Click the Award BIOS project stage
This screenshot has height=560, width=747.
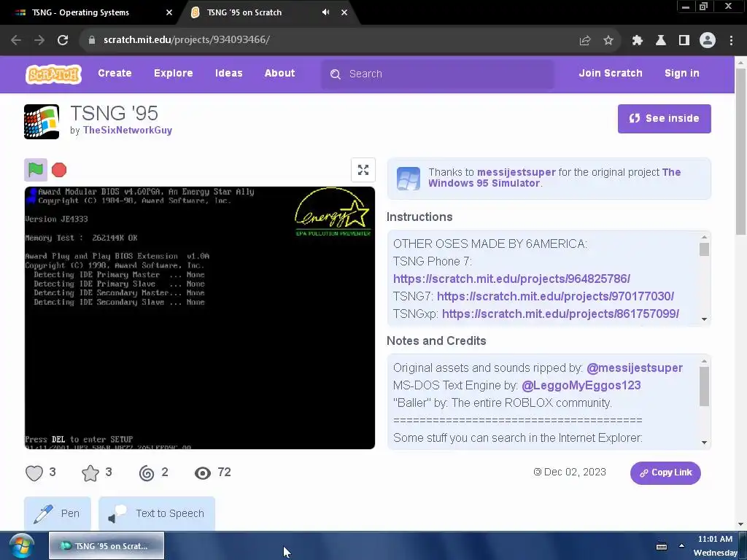coord(200,318)
